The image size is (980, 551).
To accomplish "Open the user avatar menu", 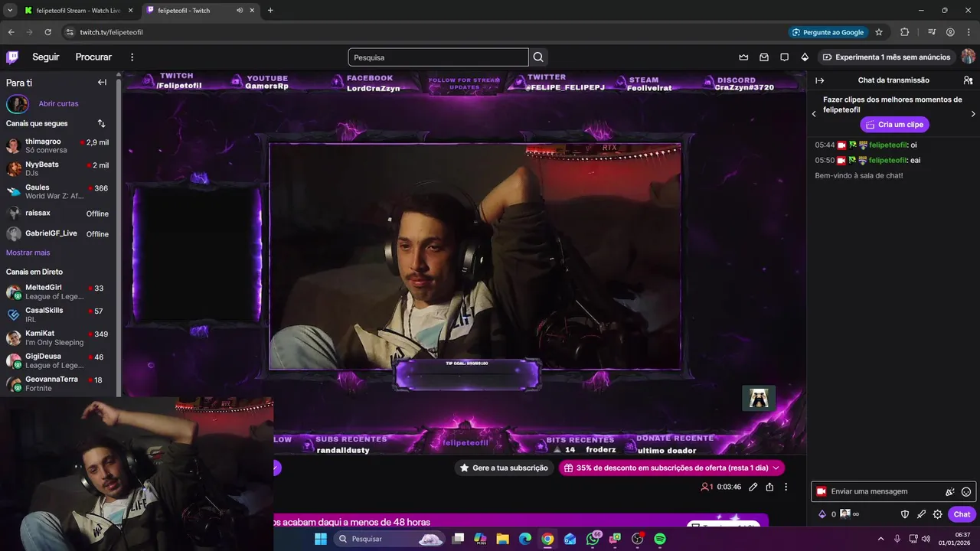I will (969, 57).
